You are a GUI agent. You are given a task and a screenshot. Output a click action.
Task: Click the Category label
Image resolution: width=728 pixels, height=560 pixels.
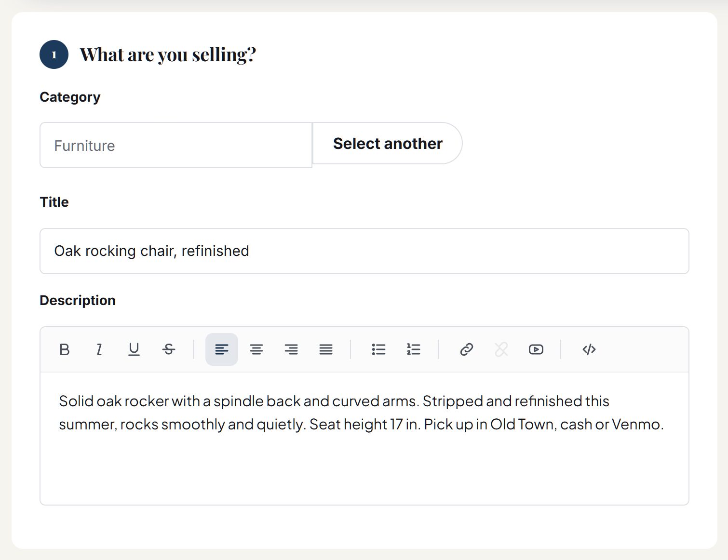pyautogui.click(x=70, y=97)
